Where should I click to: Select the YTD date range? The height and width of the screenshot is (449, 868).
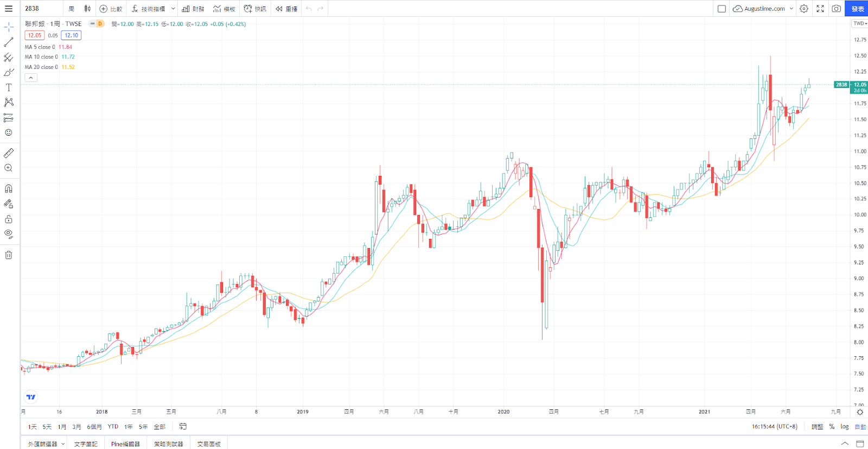click(113, 427)
